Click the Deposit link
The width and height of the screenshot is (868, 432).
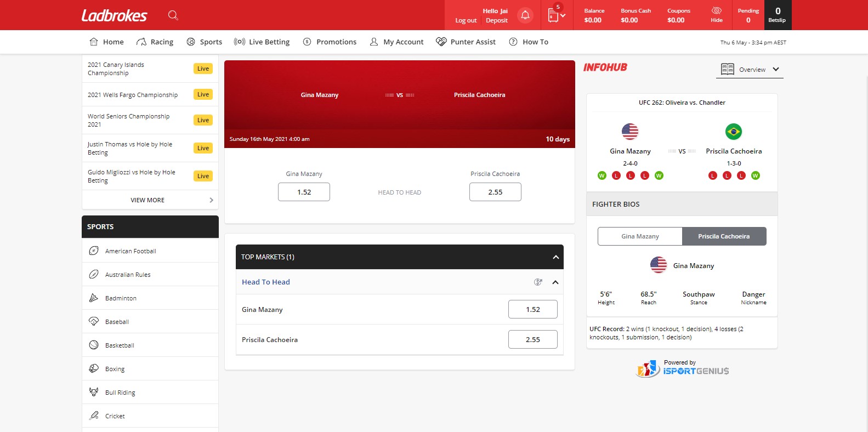pos(497,20)
